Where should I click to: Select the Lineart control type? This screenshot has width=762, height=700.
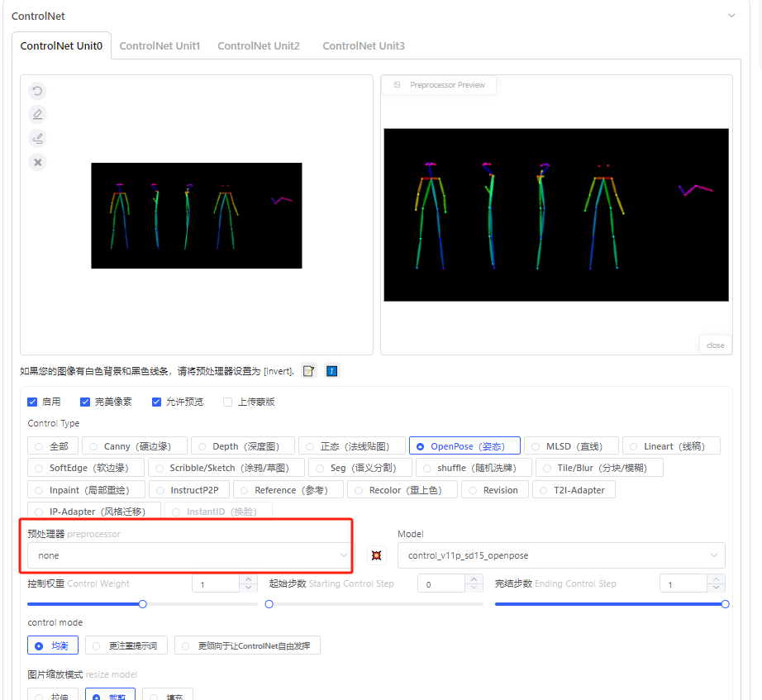click(671, 446)
